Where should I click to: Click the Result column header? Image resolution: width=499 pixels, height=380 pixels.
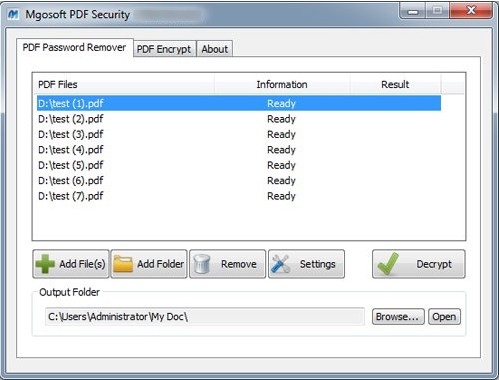395,84
